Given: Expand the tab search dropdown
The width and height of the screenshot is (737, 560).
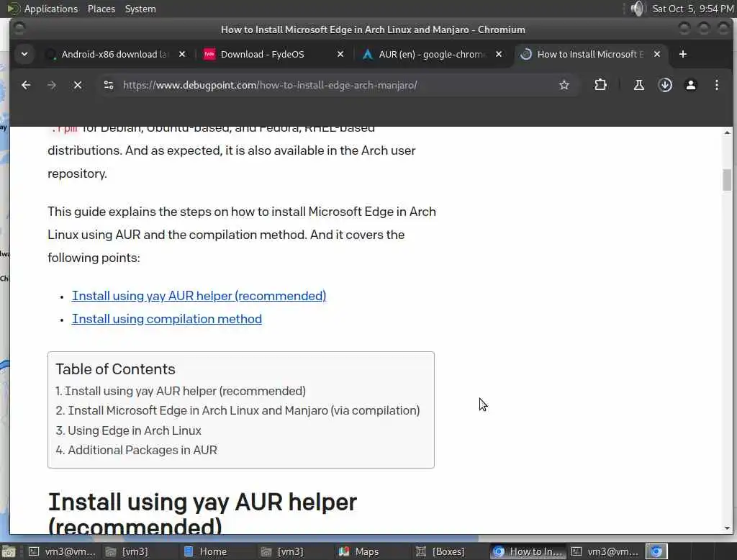Looking at the screenshot, I should coord(24,54).
